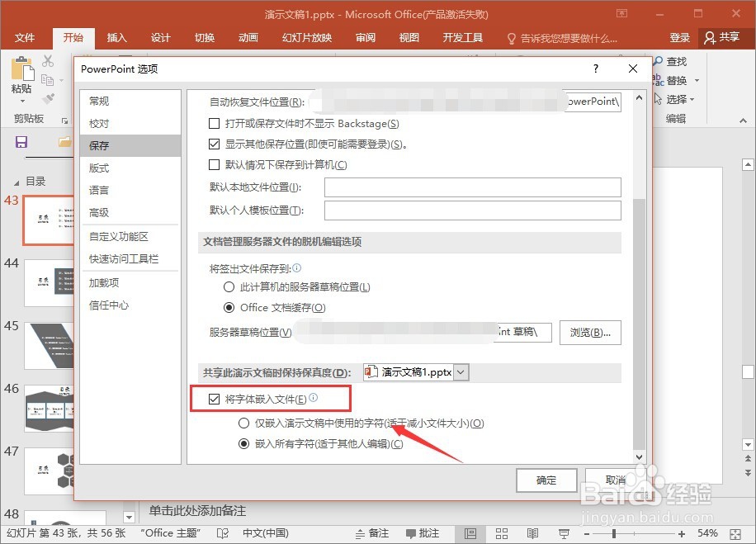Open Reading View from the status bar

point(531,533)
